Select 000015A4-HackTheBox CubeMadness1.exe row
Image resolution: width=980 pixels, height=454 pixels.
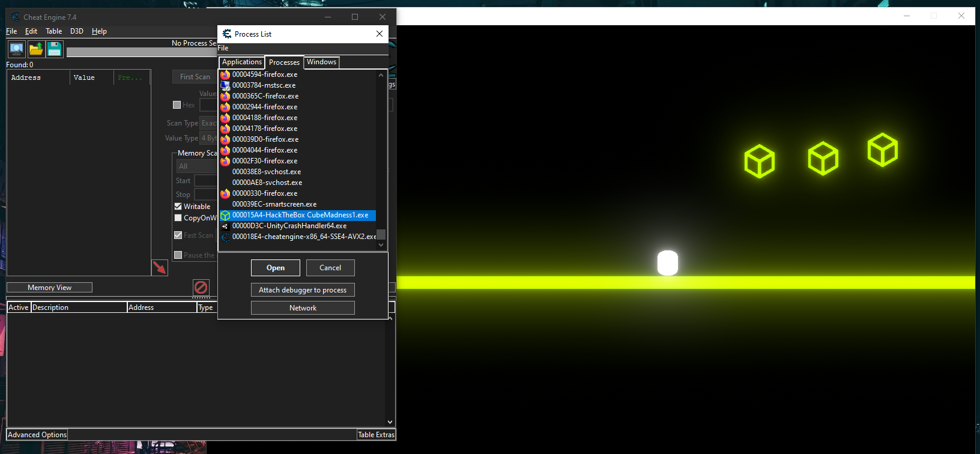[298, 215]
